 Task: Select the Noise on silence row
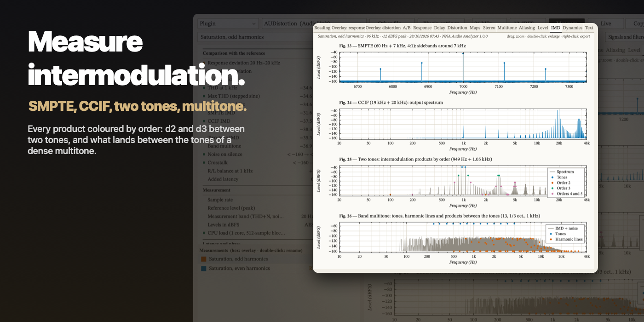[258, 154]
